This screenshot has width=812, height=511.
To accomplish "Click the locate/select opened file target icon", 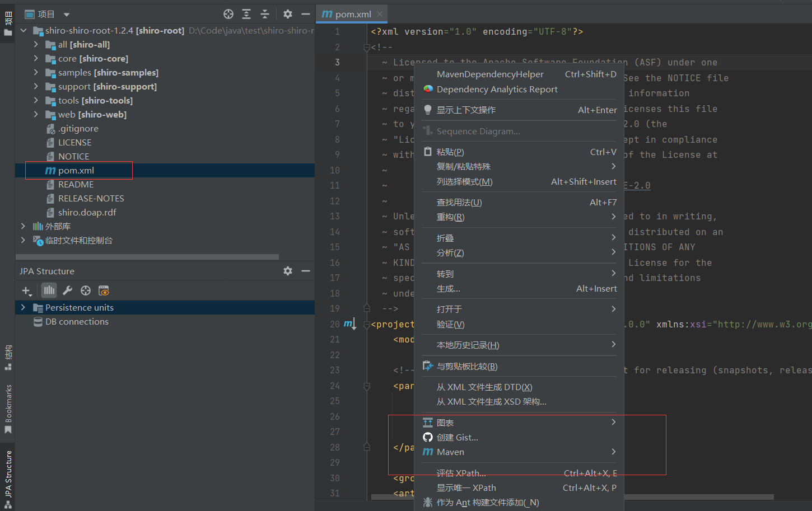I will point(228,14).
